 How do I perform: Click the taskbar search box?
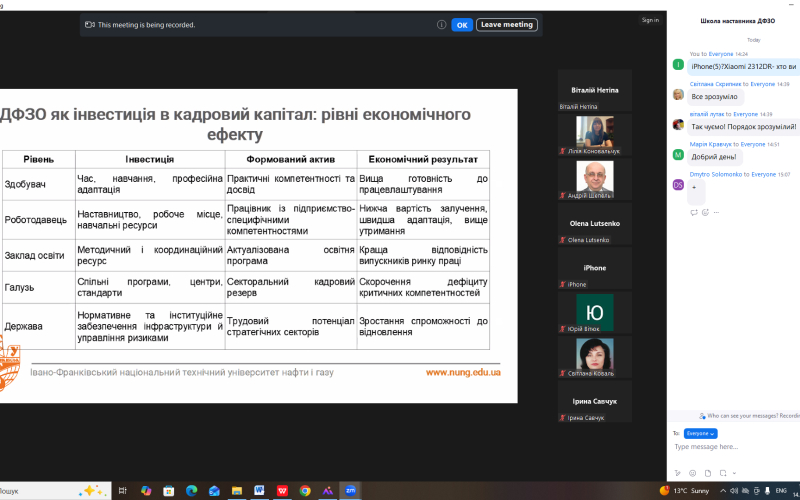(x=55, y=491)
